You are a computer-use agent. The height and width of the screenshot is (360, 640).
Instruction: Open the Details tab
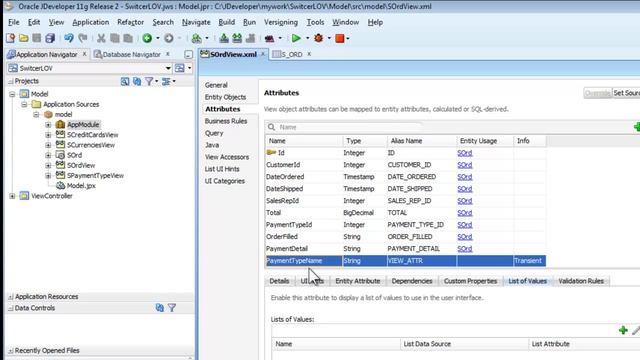click(x=279, y=281)
